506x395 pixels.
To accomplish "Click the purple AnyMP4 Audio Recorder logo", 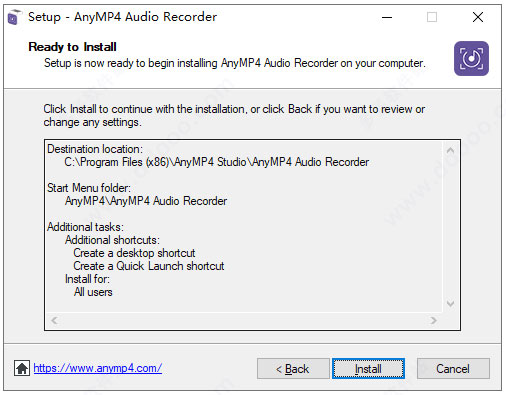I will (x=471, y=58).
